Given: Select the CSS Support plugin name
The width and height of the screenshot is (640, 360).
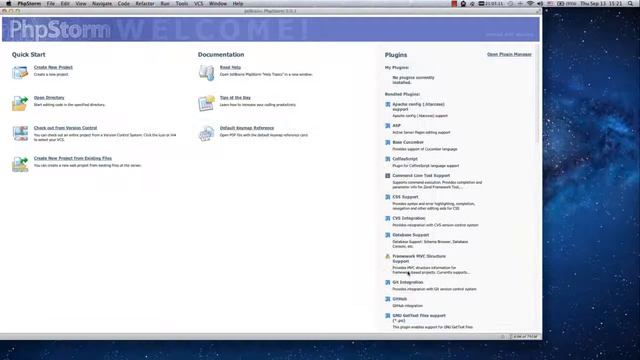Looking at the screenshot, I should pyautogui.click(x=405, y=197).
